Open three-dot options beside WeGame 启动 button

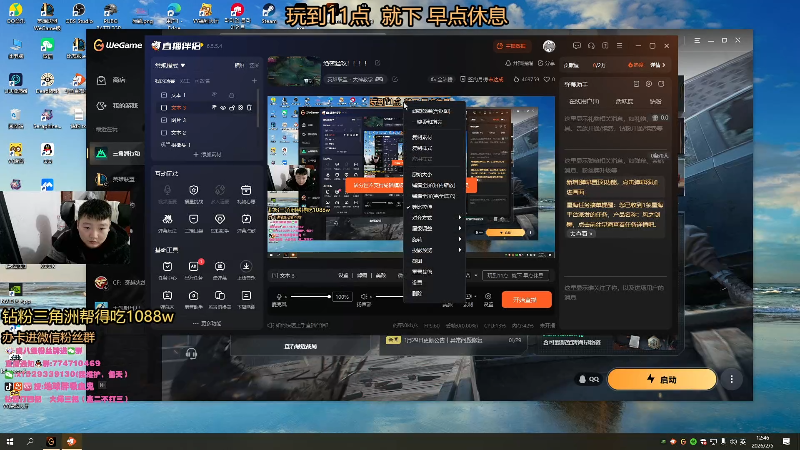click(x=732, y=379)
